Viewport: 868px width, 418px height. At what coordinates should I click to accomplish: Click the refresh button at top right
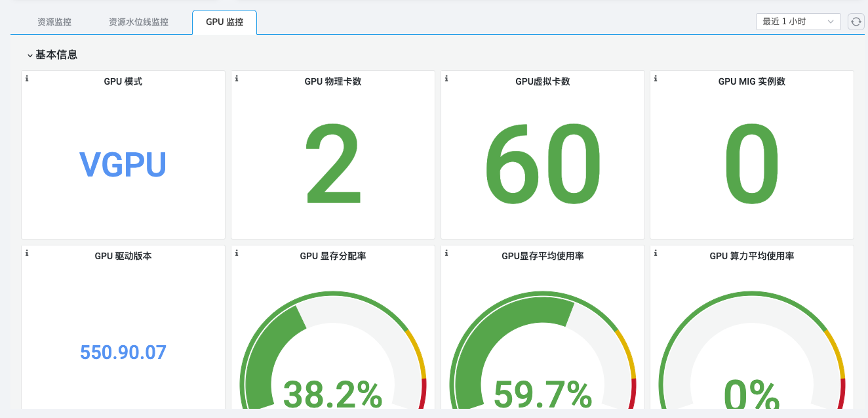tap(856, 22)
